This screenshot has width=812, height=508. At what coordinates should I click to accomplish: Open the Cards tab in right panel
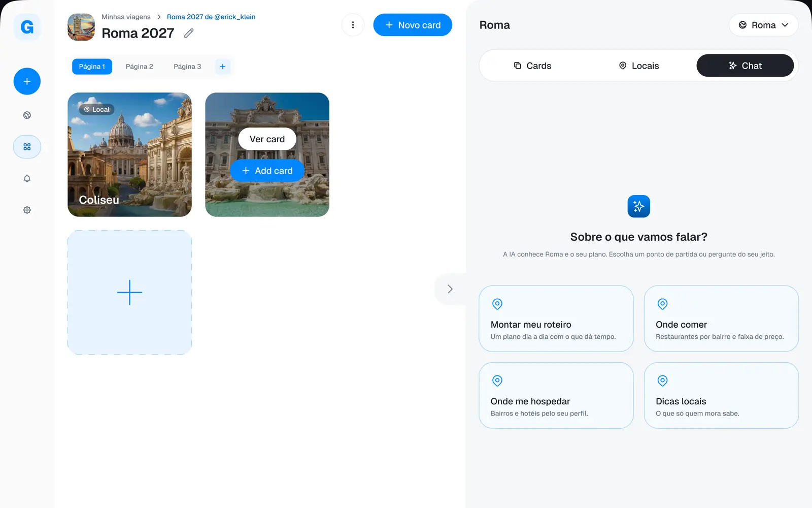pos(532,66)
